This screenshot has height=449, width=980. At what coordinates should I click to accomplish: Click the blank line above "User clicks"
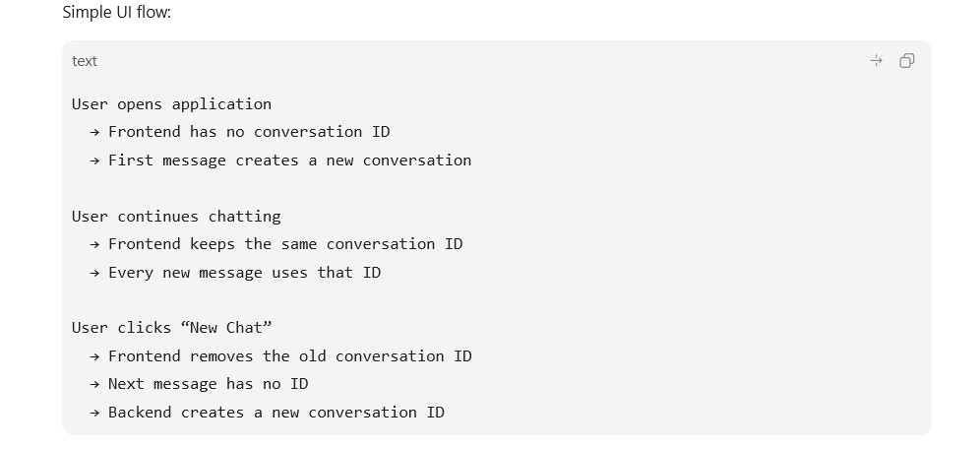point(497,300)
